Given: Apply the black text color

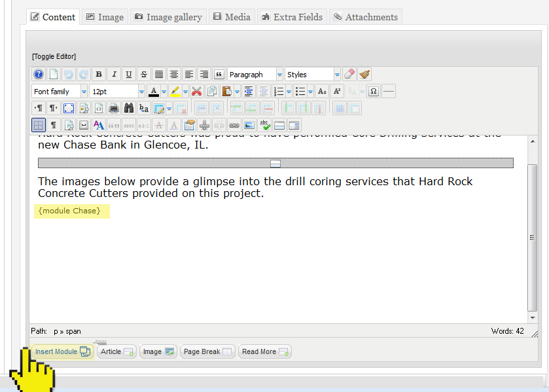Looking at the screenshot, I should click(x=153, y=92).
